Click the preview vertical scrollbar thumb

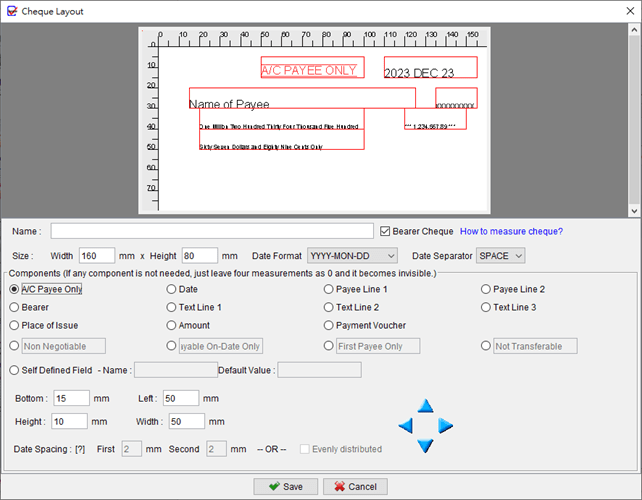(x=634, y=120)
